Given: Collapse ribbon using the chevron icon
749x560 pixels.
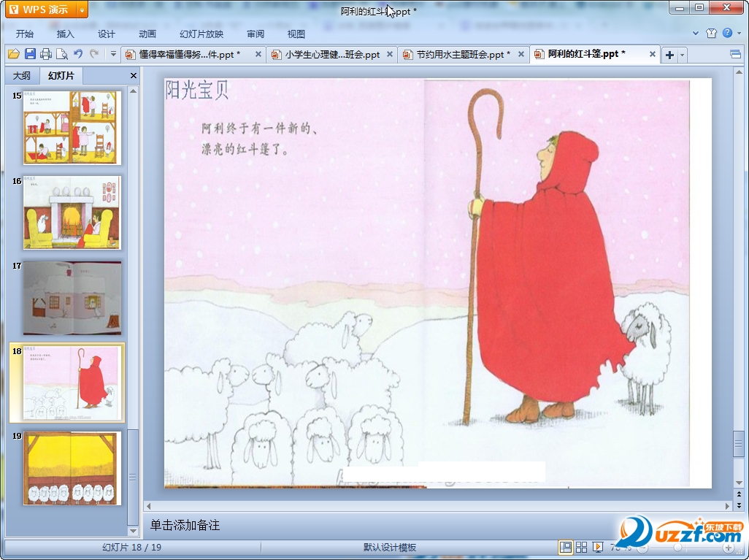Looking at the screenshot, I should [696, 34].
